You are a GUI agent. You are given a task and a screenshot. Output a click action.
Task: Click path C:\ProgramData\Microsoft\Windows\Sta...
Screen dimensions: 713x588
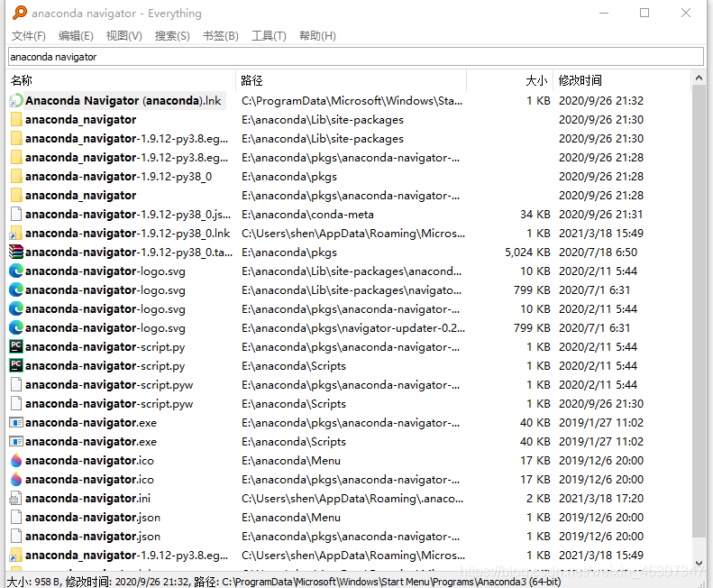[352, 101]
